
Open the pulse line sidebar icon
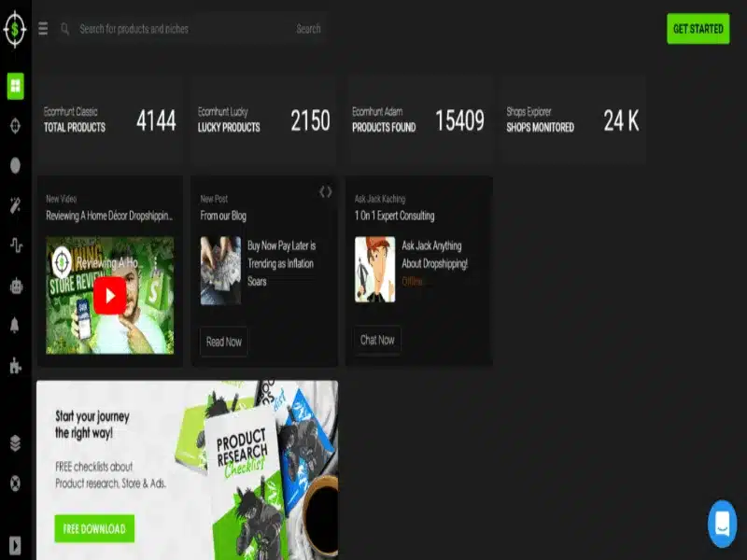click(16, 245)
